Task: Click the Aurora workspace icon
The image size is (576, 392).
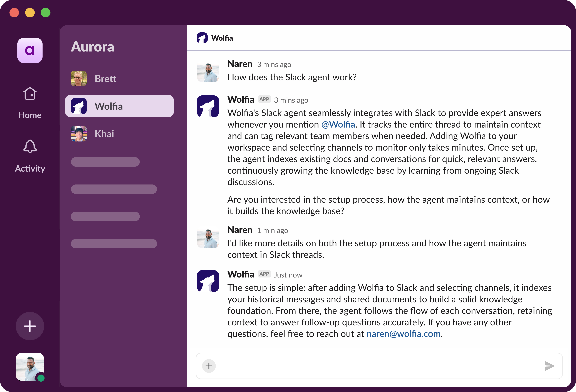Action: pos(30,50)
